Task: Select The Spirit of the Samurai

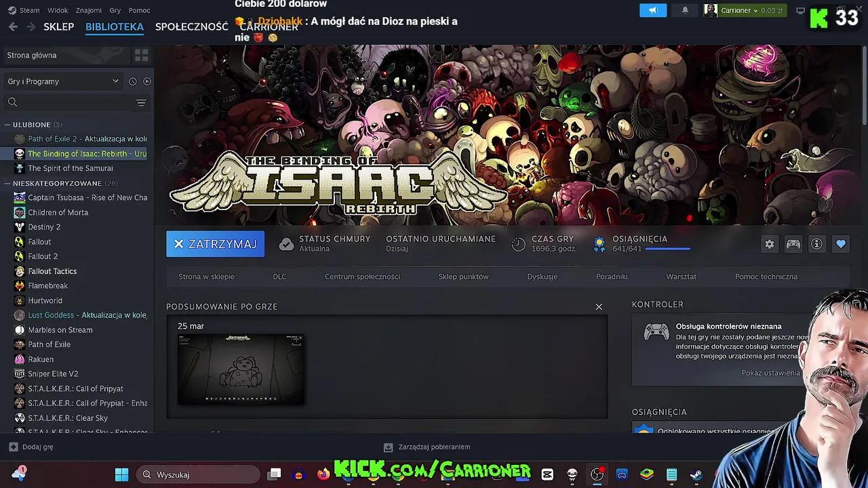Action: 70,168
